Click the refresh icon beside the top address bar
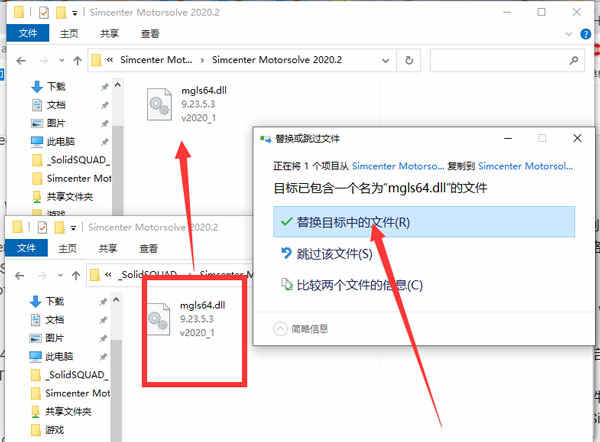Viewport: 600px width, 442px height. click(x=409, y=60)
